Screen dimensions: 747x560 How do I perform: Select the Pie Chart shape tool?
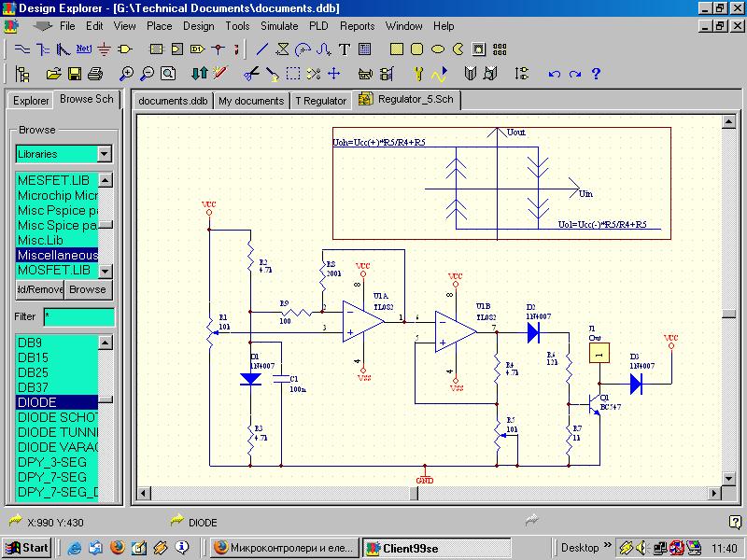click(458, 49)
